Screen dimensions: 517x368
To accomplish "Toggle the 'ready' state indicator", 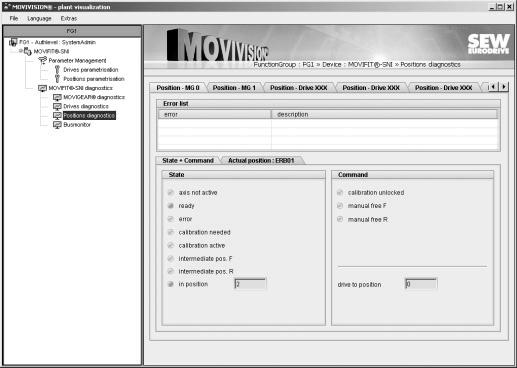I will point(171,206).
